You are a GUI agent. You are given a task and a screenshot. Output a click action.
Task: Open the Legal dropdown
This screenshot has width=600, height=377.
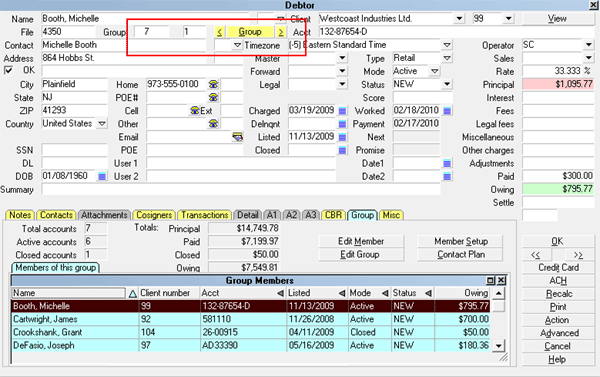pos(342,84)
